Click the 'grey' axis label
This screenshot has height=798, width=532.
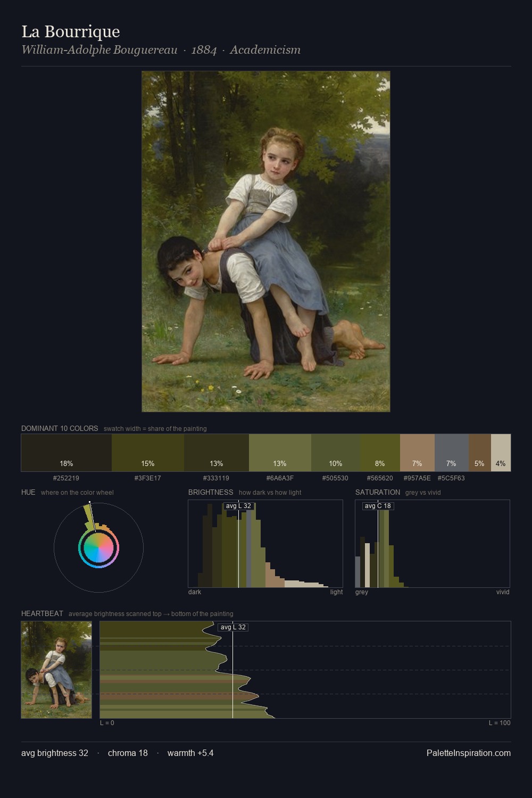pos(362,592)
